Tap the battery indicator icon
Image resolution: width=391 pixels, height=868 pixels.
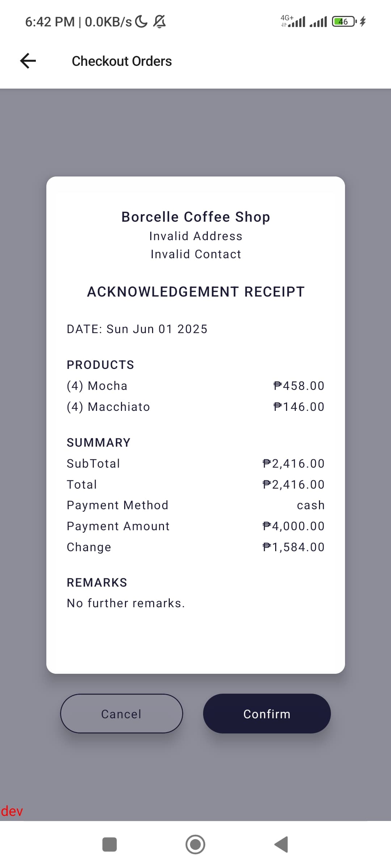pos(344,22)
